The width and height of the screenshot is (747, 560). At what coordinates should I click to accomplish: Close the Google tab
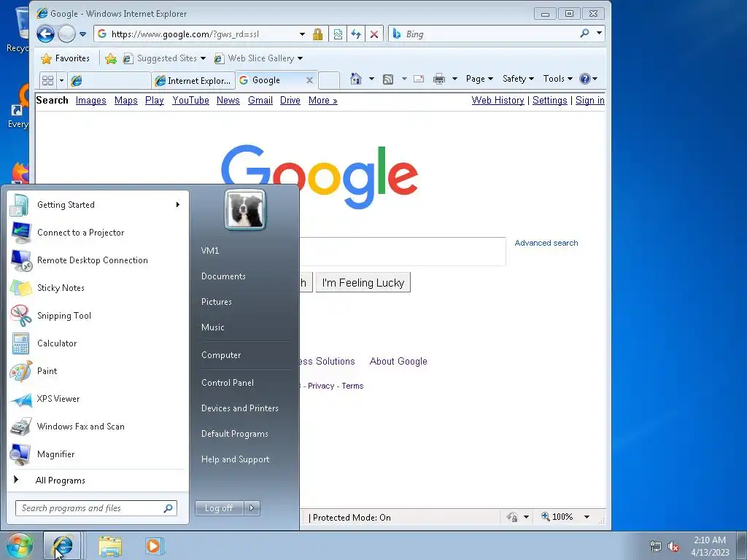click(x=309, y=80)
